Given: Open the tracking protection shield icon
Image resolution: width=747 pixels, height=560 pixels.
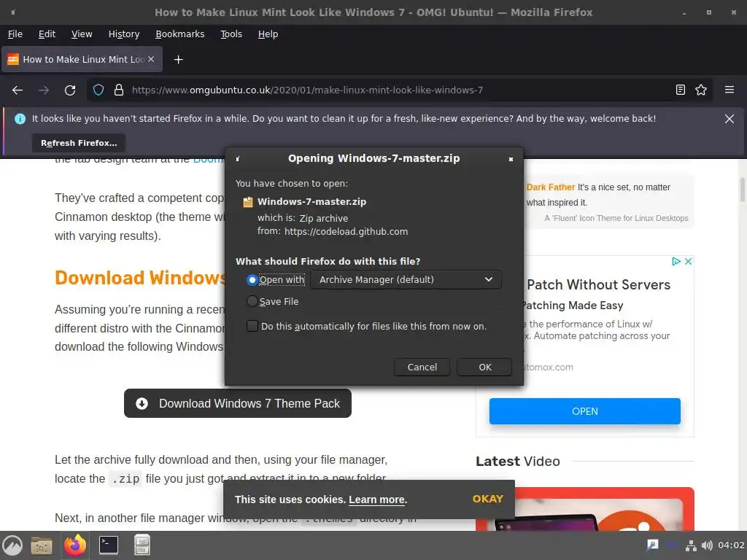Looking at the screenshot, I should pyautogui.click(x=98, y=90).
